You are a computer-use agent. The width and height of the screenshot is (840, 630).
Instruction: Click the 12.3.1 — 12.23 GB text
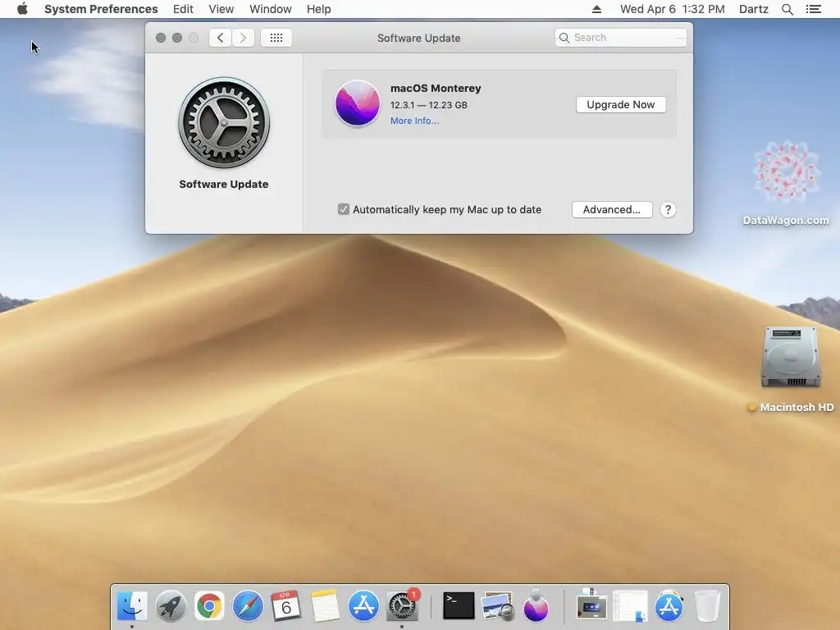point(428,105)
